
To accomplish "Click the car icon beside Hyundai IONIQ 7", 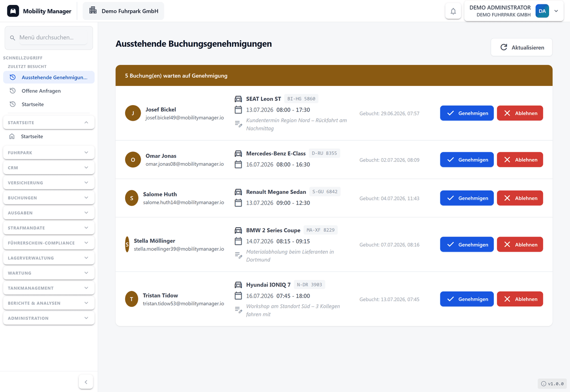I will click(x=238, y=285).
